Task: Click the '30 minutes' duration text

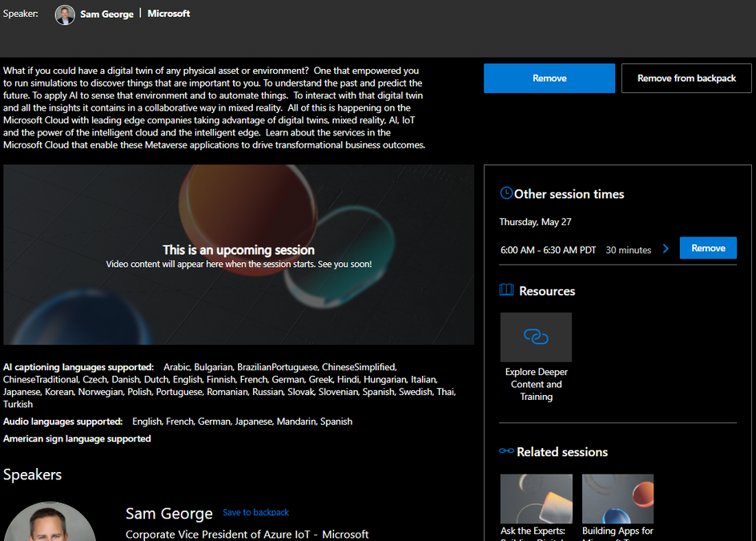Action: tap(628, 250)
